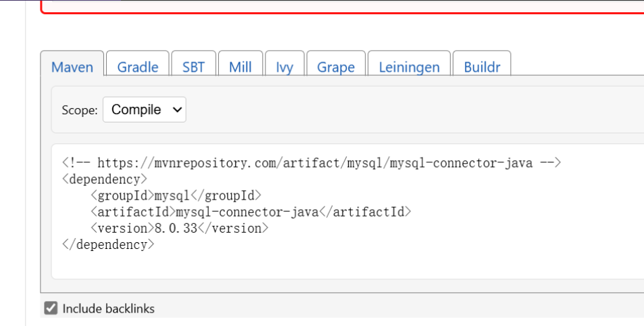Click the artifactId mysql-connector-java line
644x326 pixels.
tap(251, 212)
